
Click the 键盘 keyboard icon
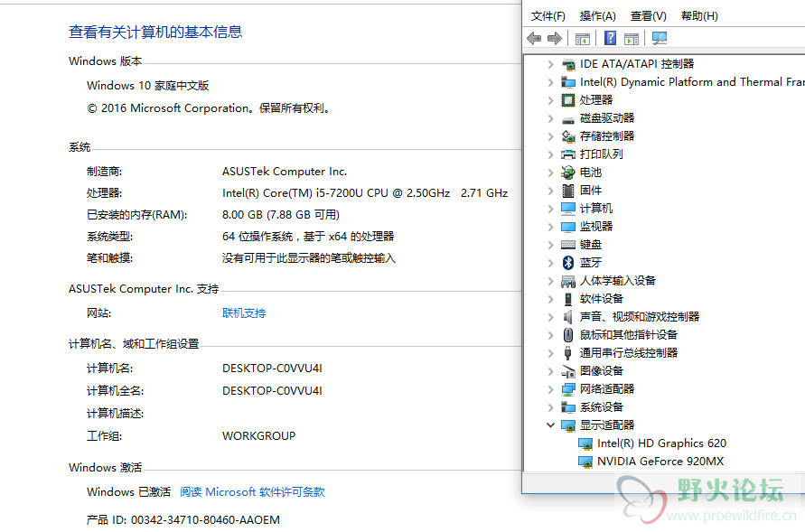pyautogui.click(x=567, y=245)
